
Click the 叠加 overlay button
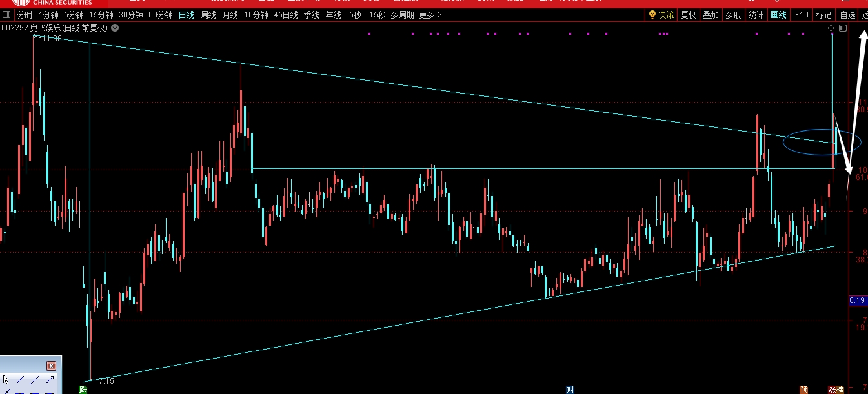711,15
